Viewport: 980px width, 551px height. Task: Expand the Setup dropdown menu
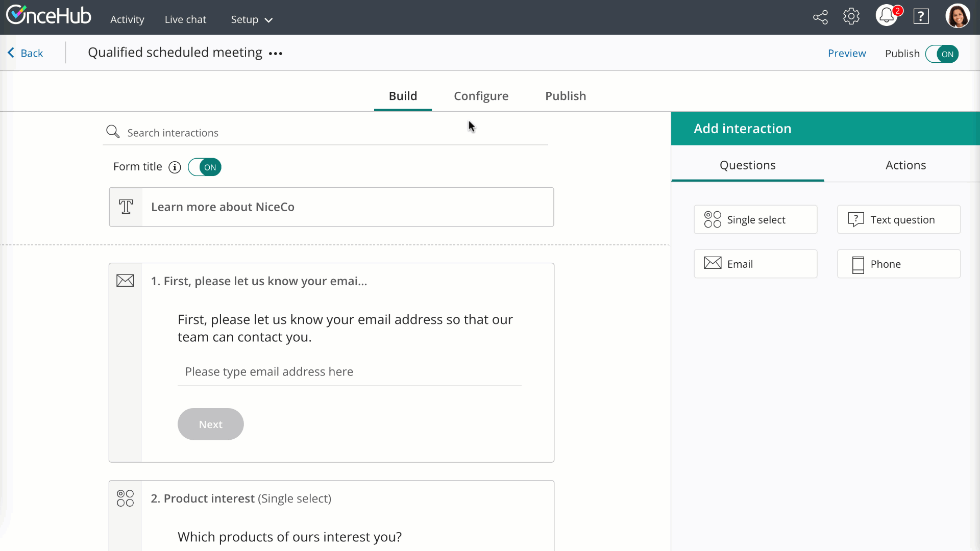(252, 20)
